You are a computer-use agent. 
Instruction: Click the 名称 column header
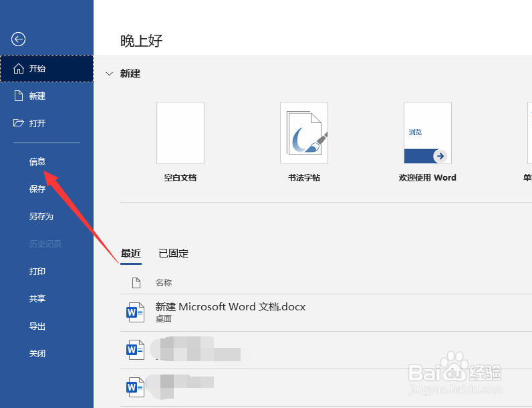click(164, 282)
